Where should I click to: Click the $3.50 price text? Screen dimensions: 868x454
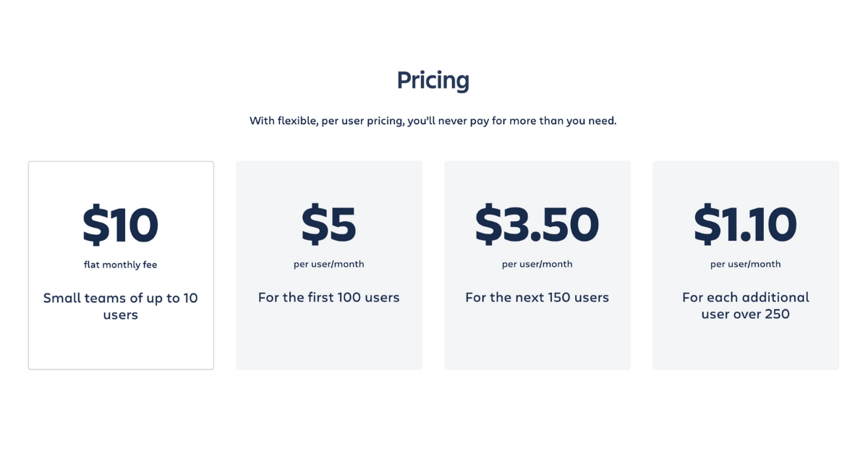(x=537, y=225)
